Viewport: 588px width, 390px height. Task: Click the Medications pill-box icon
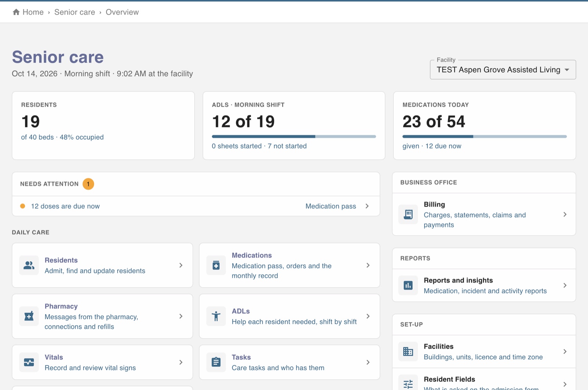216,265
